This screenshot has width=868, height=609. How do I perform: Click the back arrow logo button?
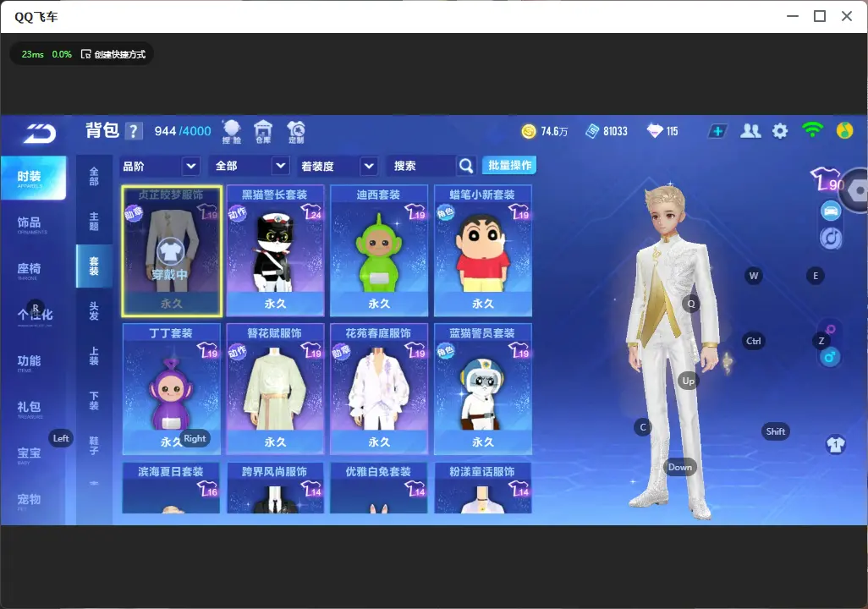point(39,134)
